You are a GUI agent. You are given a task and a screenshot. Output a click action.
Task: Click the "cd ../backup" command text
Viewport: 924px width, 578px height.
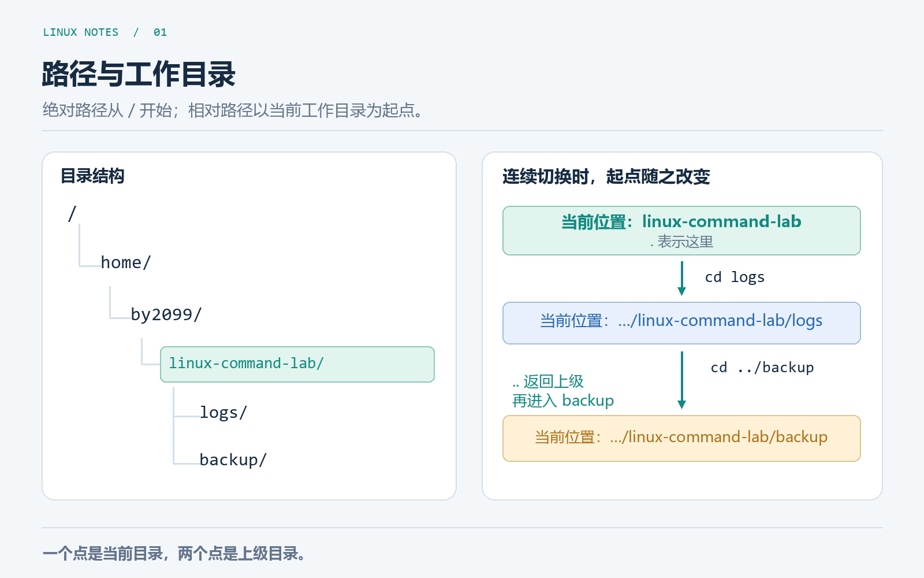tap(762, 368)
